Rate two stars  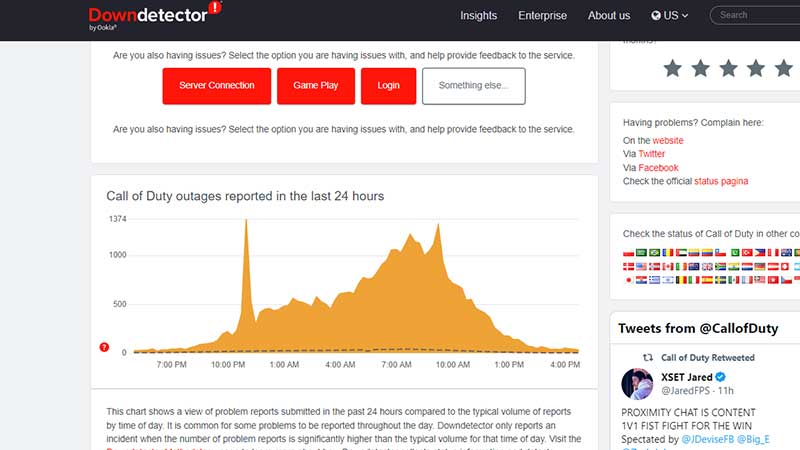tap(701, 68)
